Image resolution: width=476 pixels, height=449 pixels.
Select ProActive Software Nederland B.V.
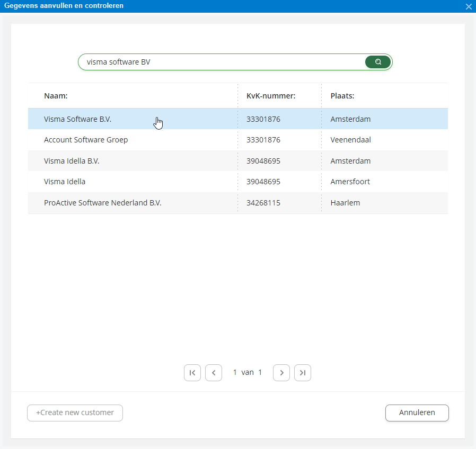click(x=237, y=203)
